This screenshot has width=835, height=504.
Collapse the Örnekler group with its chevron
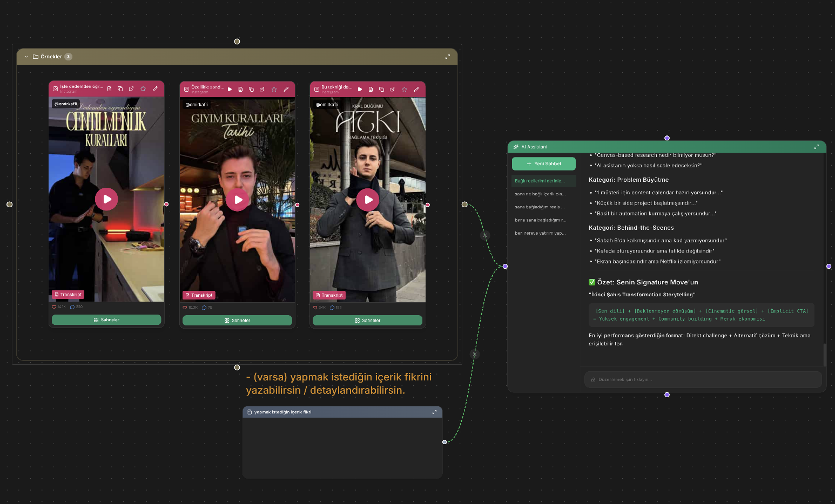[26, 57]
